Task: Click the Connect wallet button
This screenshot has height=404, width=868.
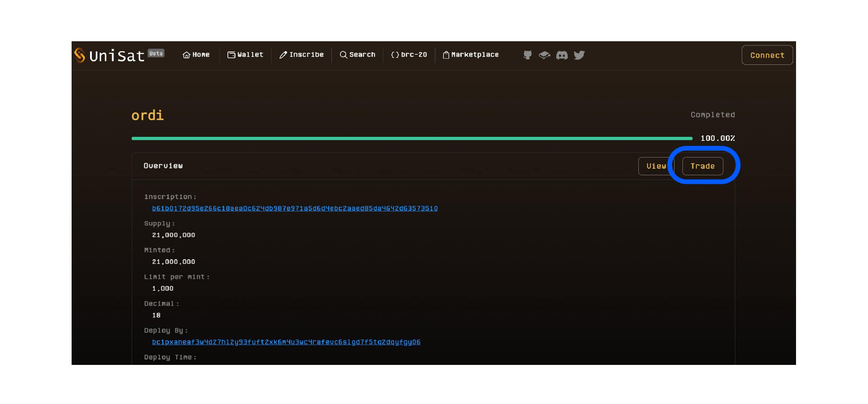Action: coord(767,55)
